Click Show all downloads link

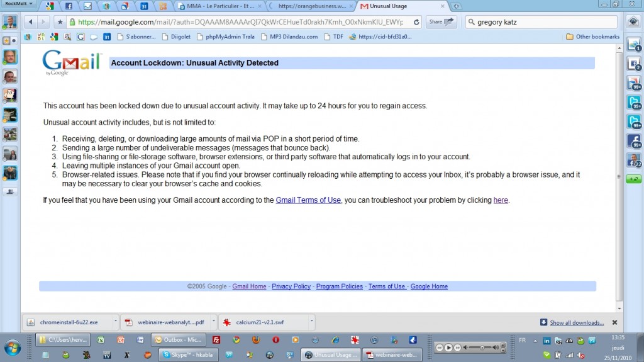[577, 323]
